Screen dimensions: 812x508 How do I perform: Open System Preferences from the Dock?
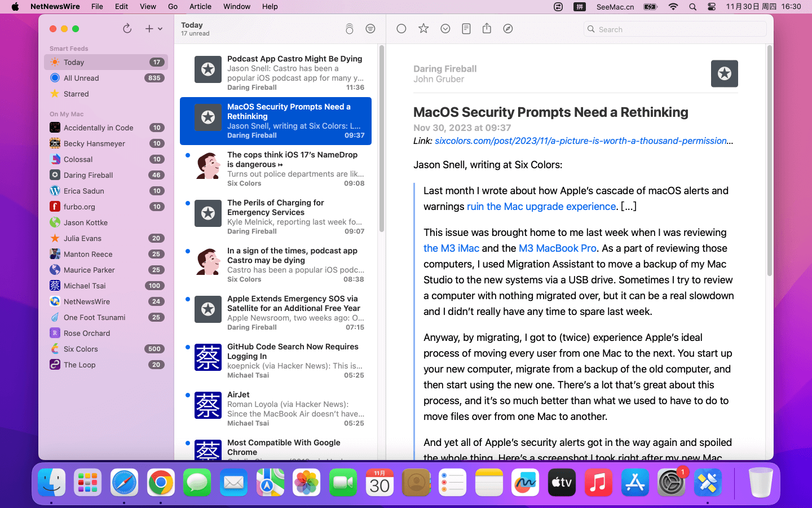tap(671, 483)
